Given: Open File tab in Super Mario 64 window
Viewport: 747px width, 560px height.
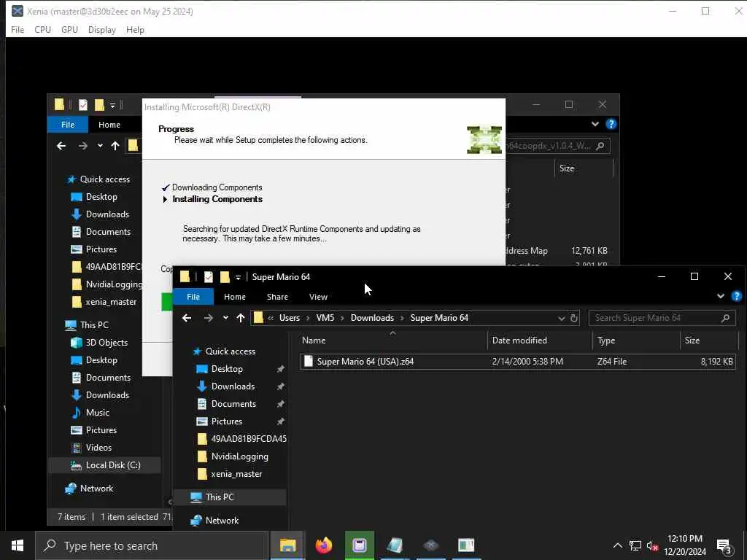Looking at the screenshot, I should pos(193,297).
